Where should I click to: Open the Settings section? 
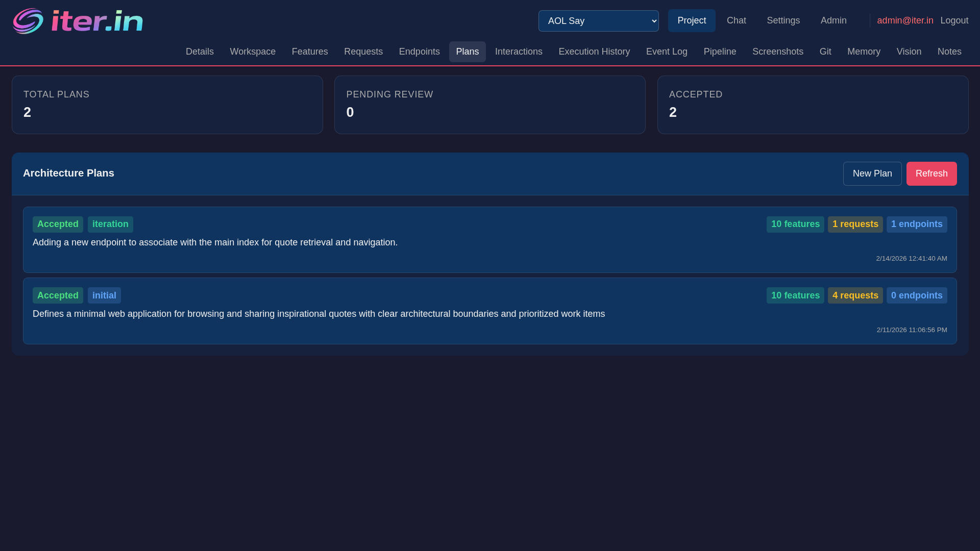783,20
